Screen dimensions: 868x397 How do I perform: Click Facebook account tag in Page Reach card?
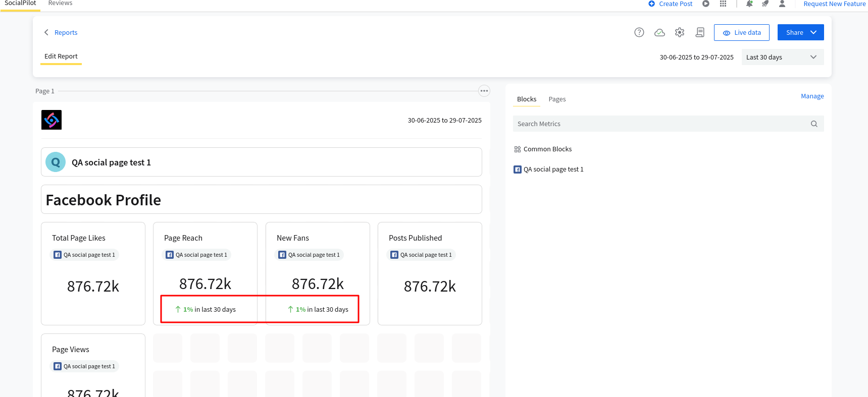[x=196, y=255]
